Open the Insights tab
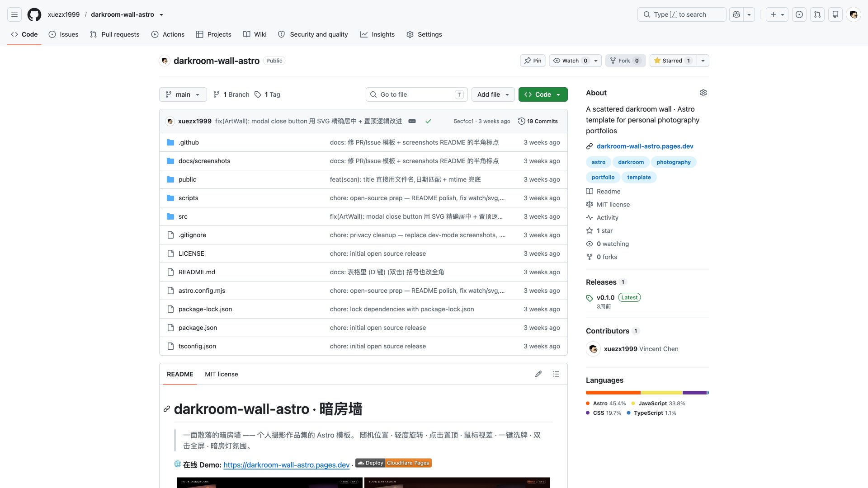This screenshot has width=868, height=488. pos(377,34)
